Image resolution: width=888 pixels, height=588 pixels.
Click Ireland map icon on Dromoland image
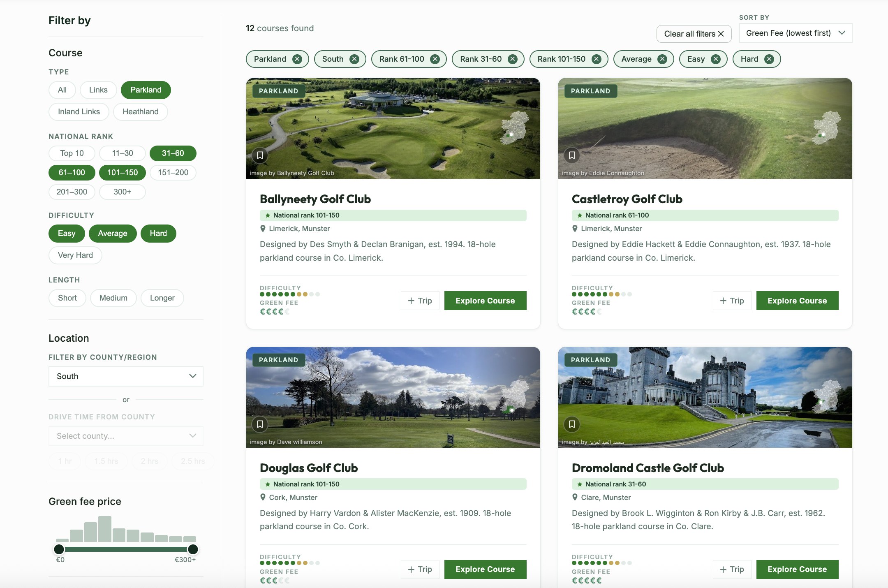point(826,397)
